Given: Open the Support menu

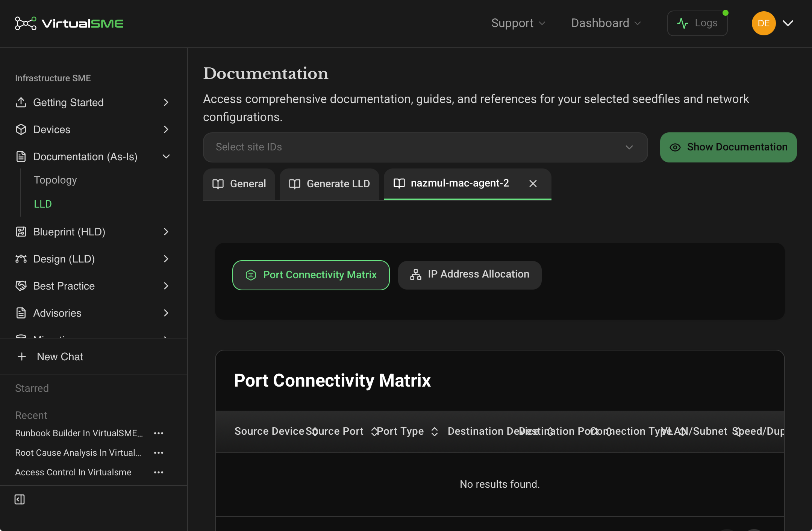Looking at the screenshot, I should click(518, 23).
